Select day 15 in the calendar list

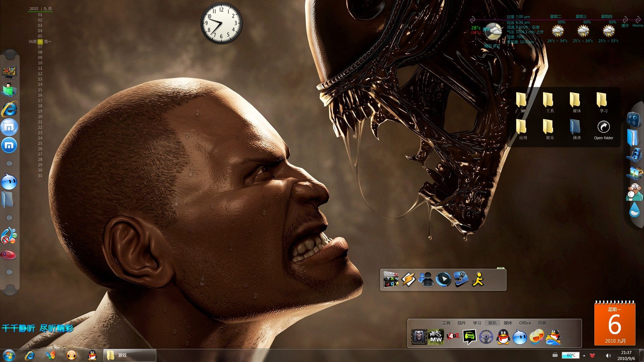tap(40, 90)
